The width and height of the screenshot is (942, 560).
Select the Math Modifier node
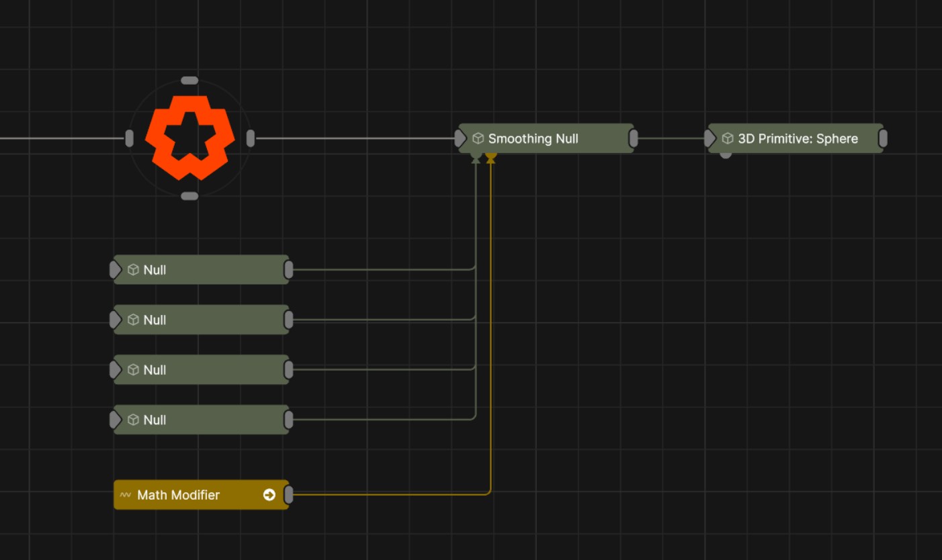click(195, 495)
